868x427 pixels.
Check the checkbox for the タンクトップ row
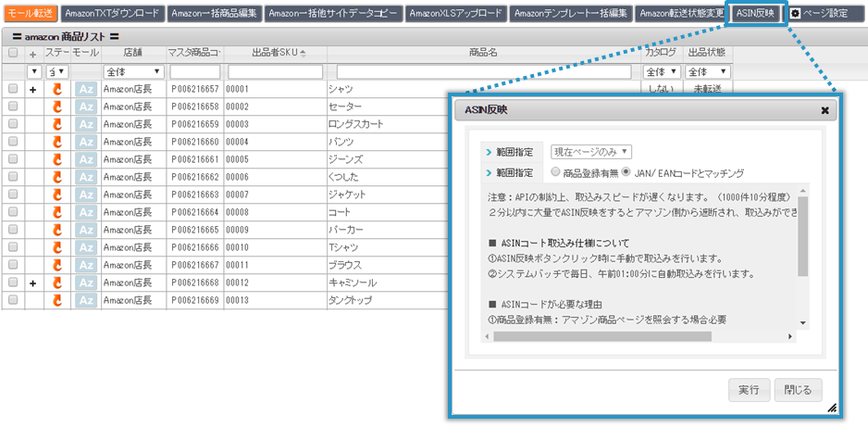pyautogui.click(x=13, y=300)
